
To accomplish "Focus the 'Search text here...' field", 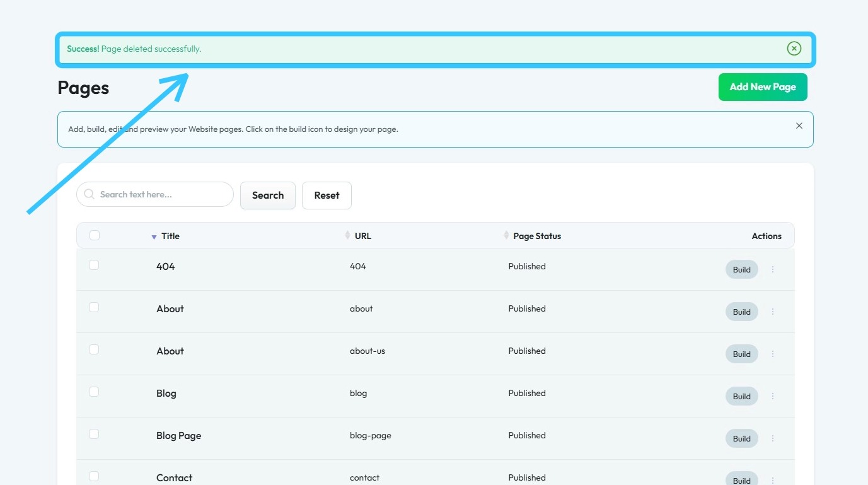I will pyautogui.click(x=155, y=194).
